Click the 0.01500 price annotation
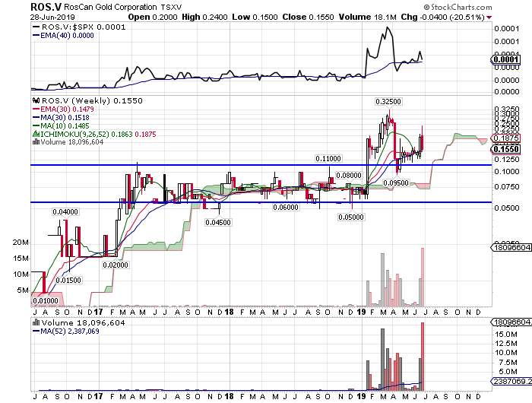The width and height of the screenshot is (532, 403). pyautogui.click(x=68, y=280)
